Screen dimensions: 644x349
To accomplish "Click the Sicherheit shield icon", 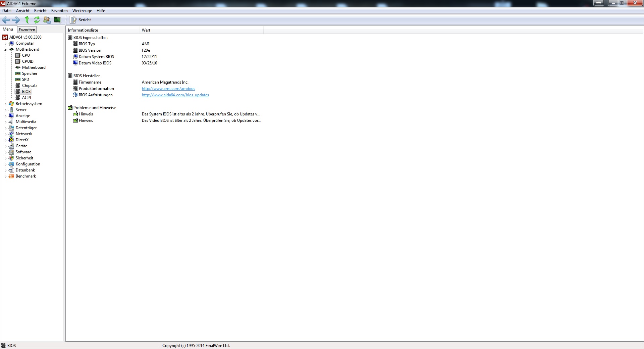I will click(x=11, y=158).
